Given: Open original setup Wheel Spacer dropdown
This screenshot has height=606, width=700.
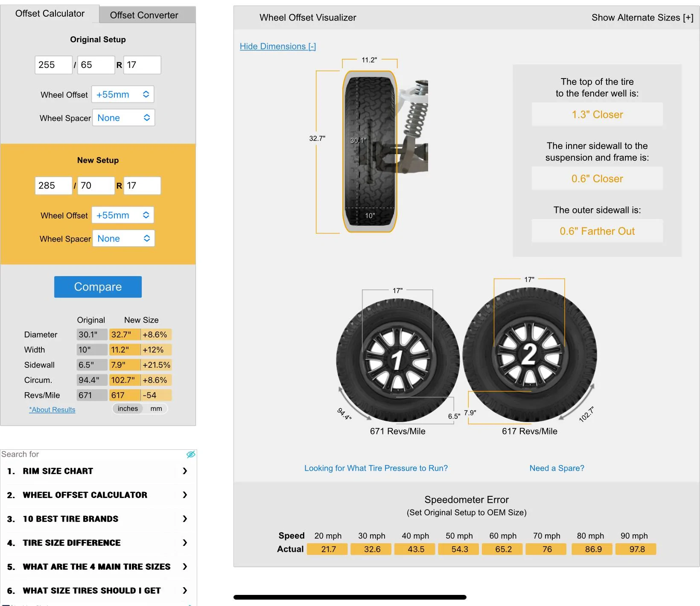Looking at the screenshot, I should tap(123, 118).
